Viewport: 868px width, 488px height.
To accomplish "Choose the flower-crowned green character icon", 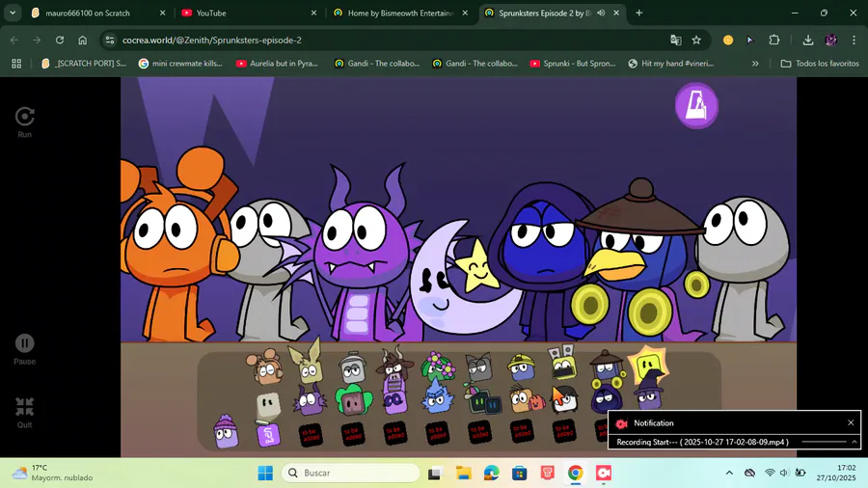I will tap(437, 366).
